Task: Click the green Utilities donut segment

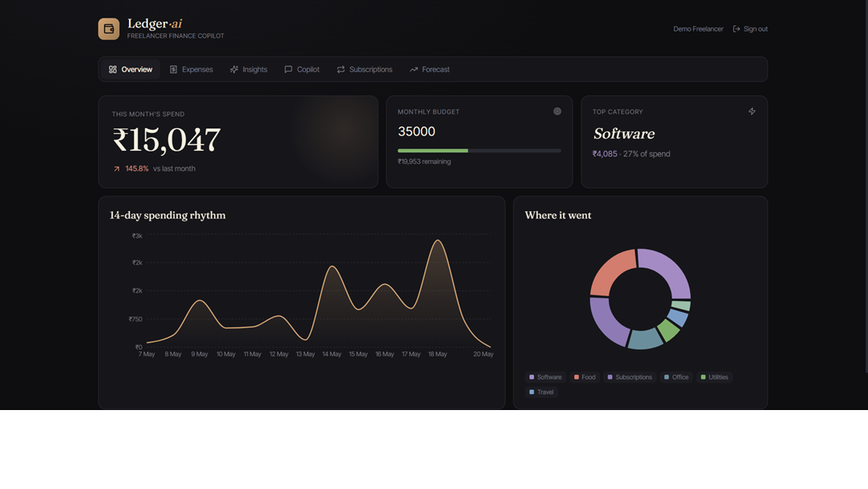Action: tap(668, 330)
